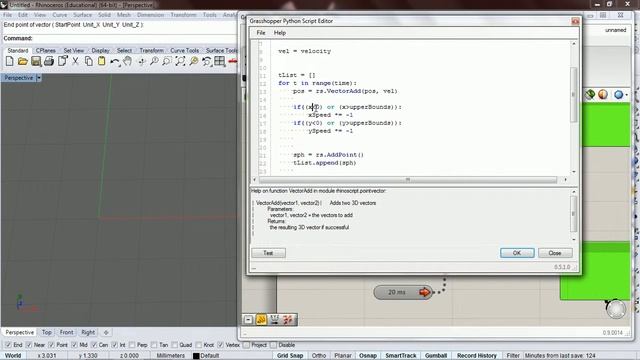The image size is (640, 360).
Task: Click the code editor vertical scrollbar
Action: [x=573, y=95]
